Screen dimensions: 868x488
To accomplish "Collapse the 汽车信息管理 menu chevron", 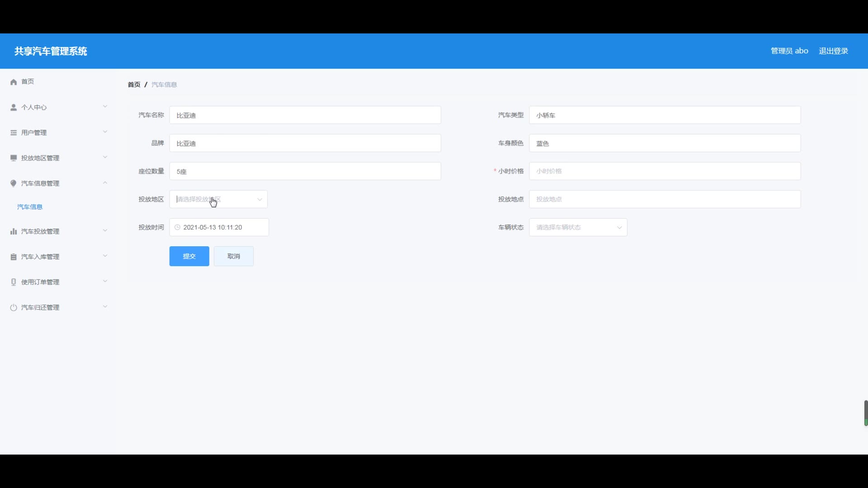I will click(x=105, y=183).
